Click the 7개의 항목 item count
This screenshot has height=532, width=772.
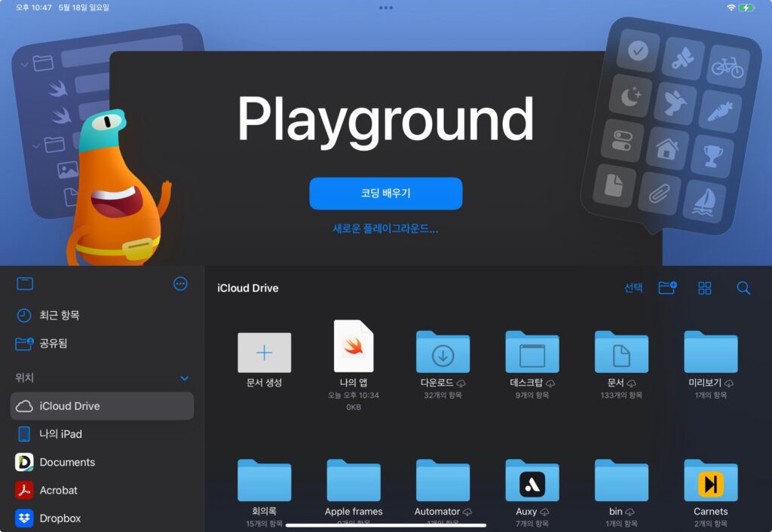pos(532,524)
